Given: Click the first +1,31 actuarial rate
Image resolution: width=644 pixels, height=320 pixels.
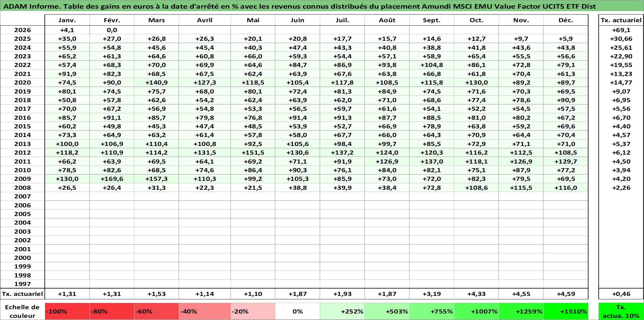Looking at the screenshot, I should pos(67,294).
